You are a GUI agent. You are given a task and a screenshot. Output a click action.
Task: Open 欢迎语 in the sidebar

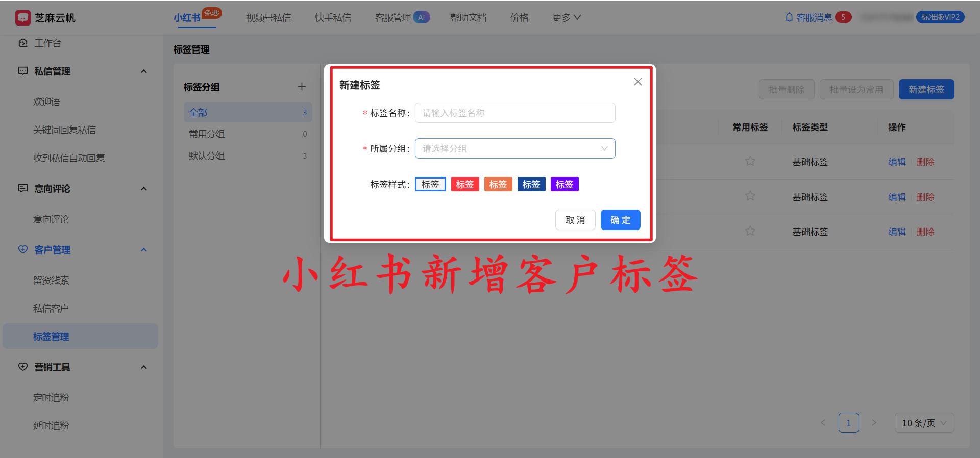point(46,102)
